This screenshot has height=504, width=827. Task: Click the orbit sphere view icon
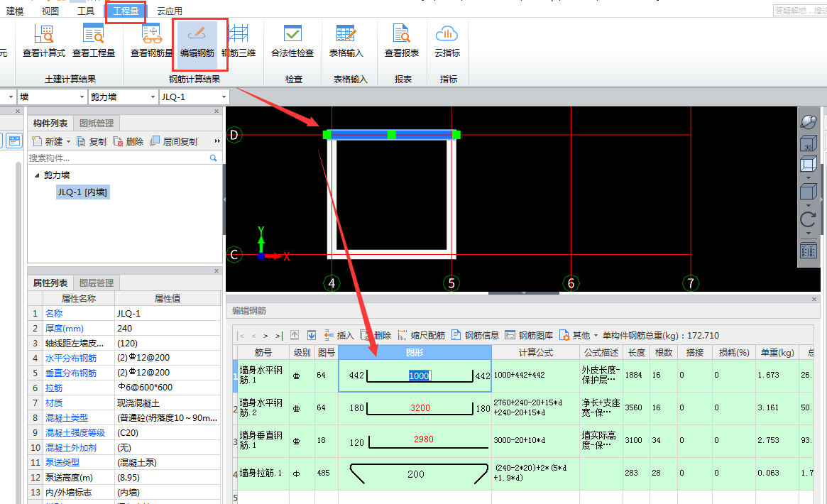pyautogui.click(x=808, y=122)
